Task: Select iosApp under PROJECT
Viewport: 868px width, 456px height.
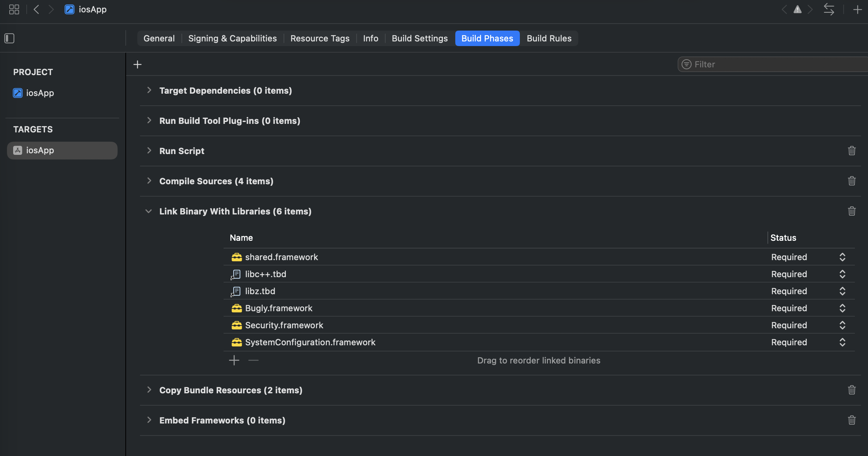Action: 40,93
